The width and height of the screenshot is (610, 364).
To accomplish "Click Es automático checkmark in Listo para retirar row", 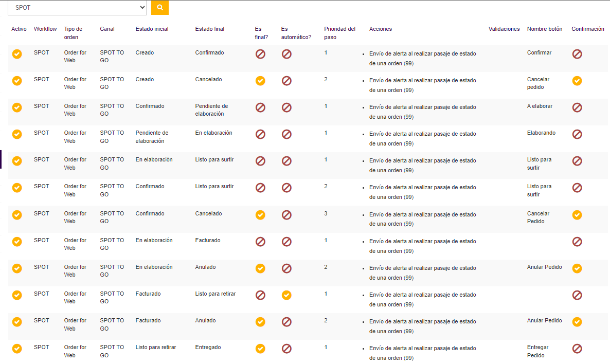I will tap(286, 295).
